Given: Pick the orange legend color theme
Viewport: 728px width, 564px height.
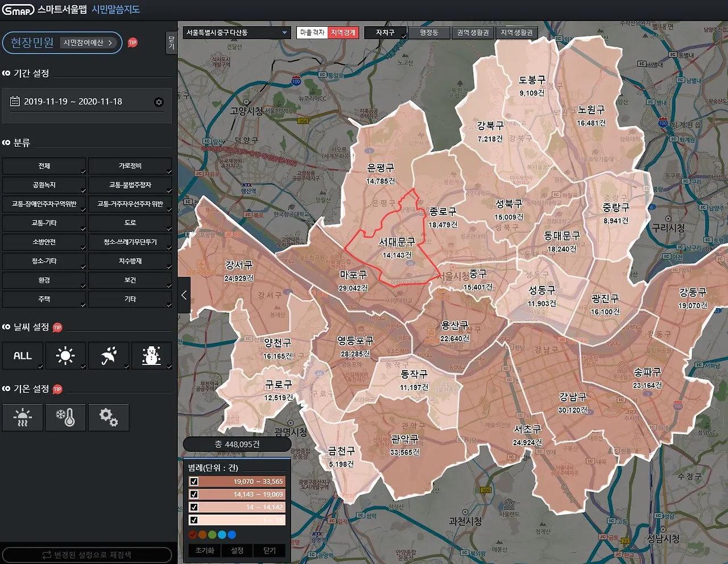Looking at the screenshot, I should tap(202, 534).
